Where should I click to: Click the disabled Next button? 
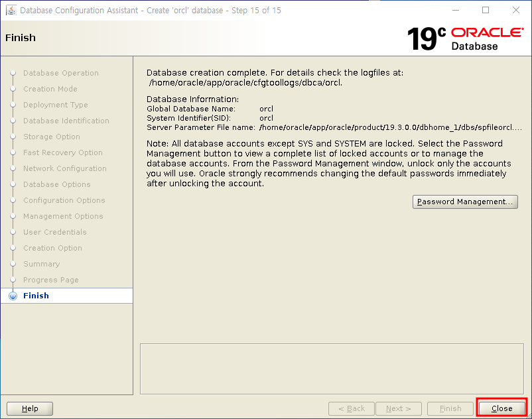(x=399, y=408)
